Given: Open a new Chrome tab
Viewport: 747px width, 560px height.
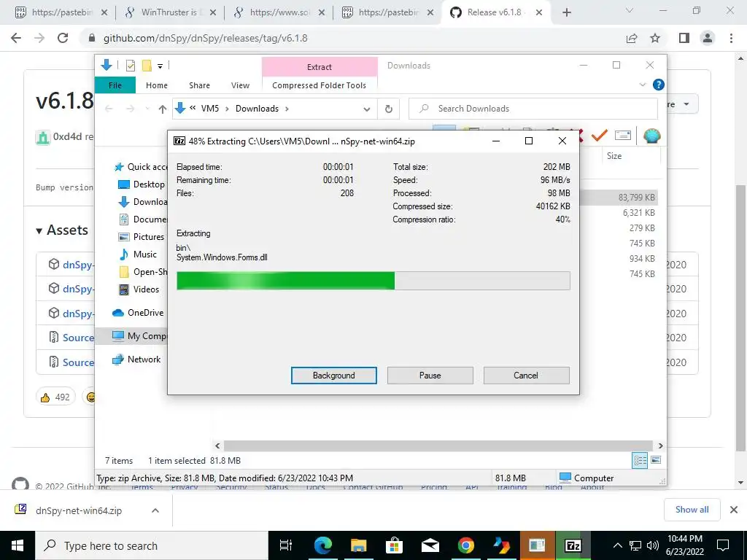Looking at the screenshot, I should point(566,12).
